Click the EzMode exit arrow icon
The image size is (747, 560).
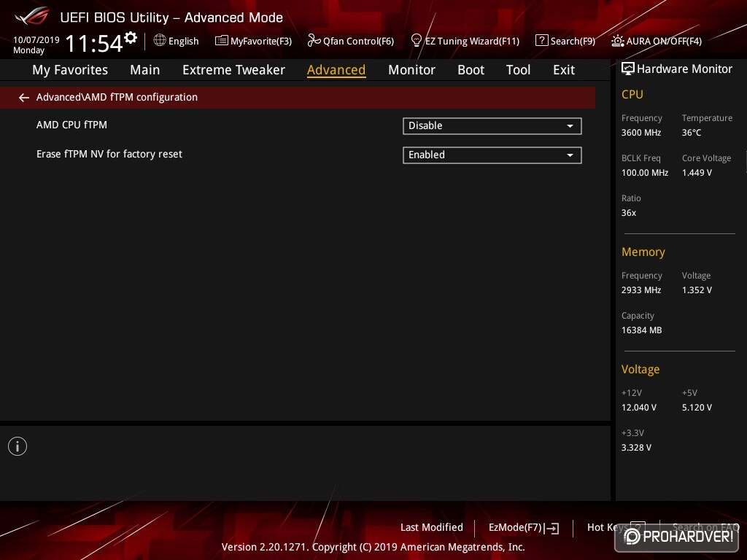tap(551, 528)
